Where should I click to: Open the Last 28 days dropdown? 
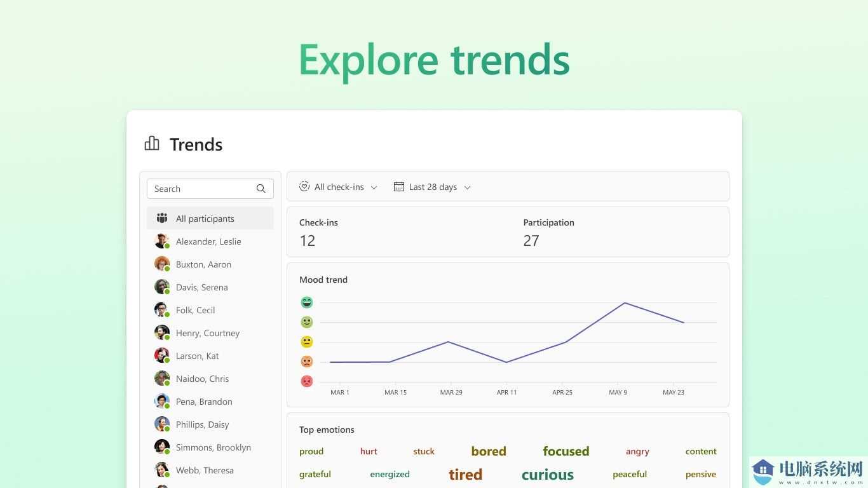[432, 187]
